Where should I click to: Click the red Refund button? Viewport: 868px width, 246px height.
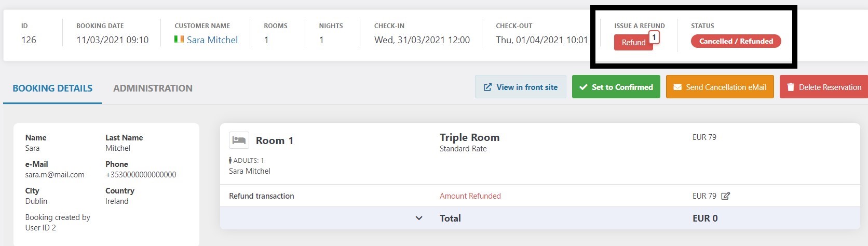[633, 43]
